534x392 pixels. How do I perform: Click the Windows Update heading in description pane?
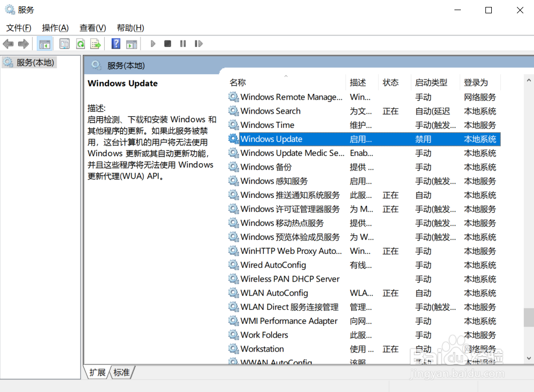pyautogui.click(x=123, y=83)
